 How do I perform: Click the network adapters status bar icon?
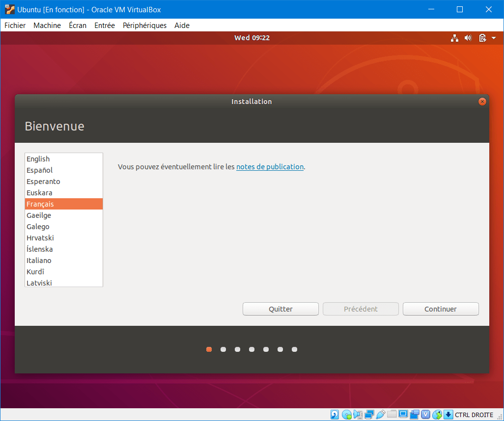(369, 415)
